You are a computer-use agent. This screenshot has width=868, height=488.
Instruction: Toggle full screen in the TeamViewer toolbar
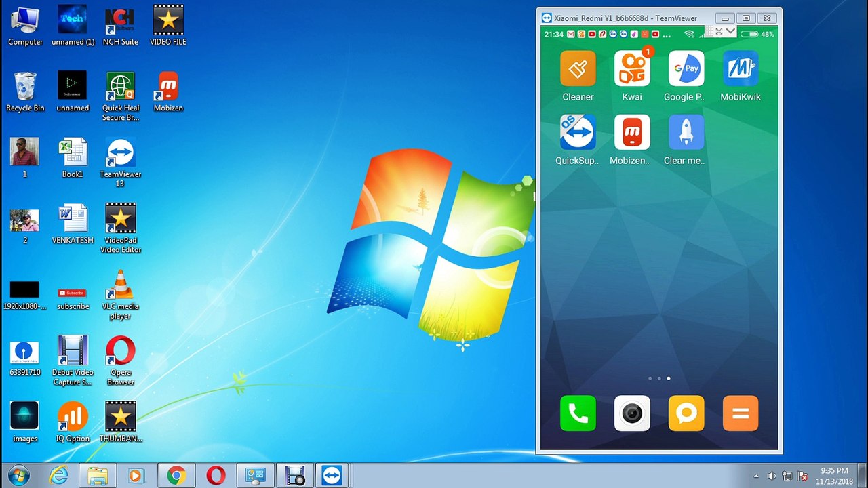pos(719,31)
